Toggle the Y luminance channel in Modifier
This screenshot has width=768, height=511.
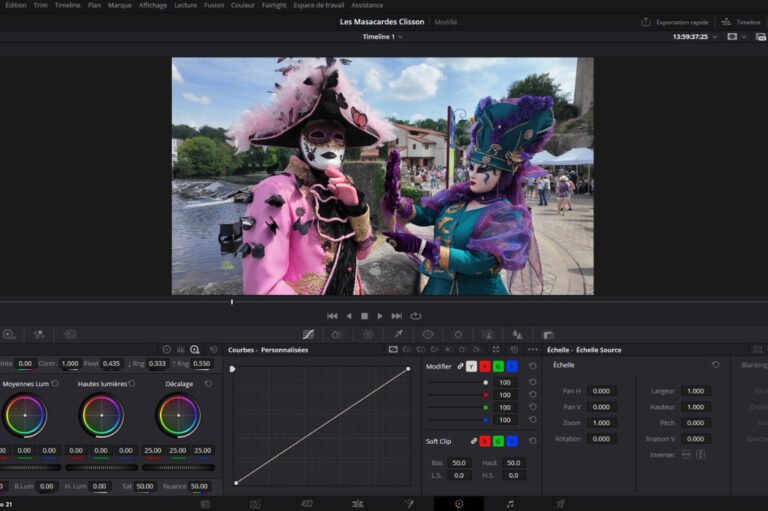pos(471,366)
